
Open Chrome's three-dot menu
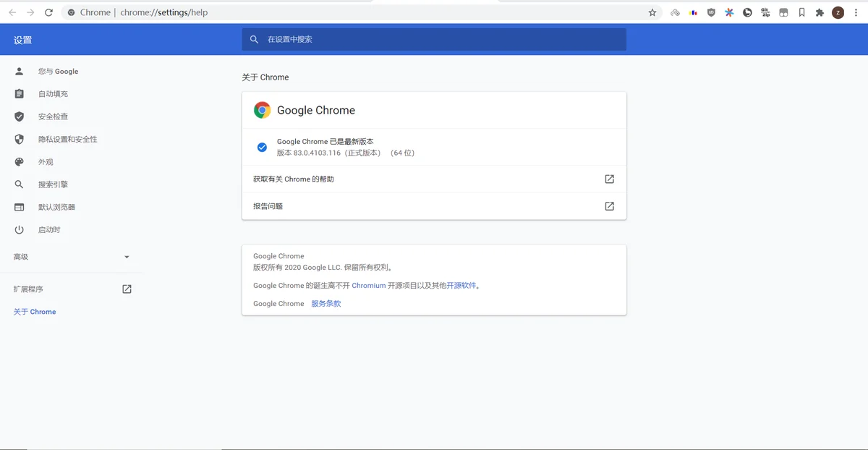(x=856, y=12)
